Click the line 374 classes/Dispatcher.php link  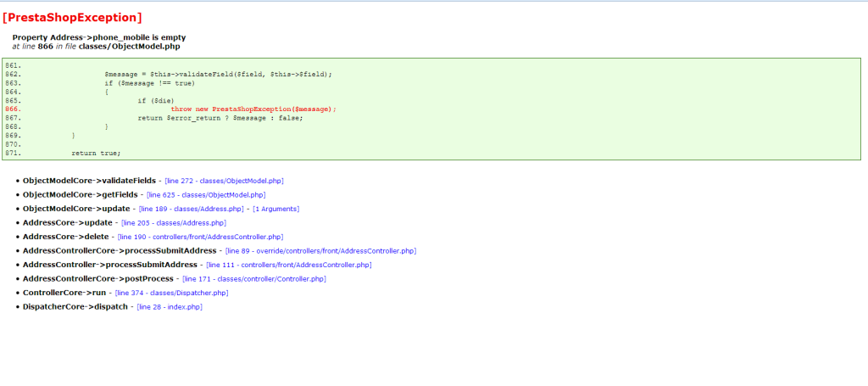pos(171,293)
